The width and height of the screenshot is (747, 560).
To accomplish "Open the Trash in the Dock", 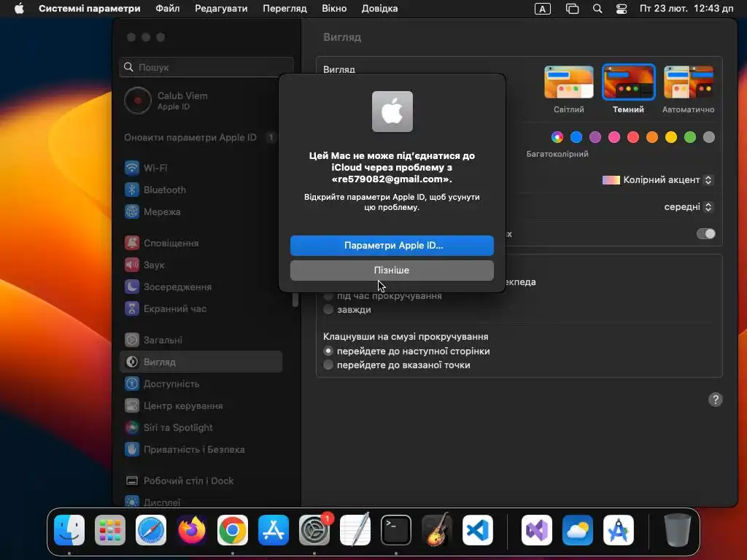I will tap(678, 530).
